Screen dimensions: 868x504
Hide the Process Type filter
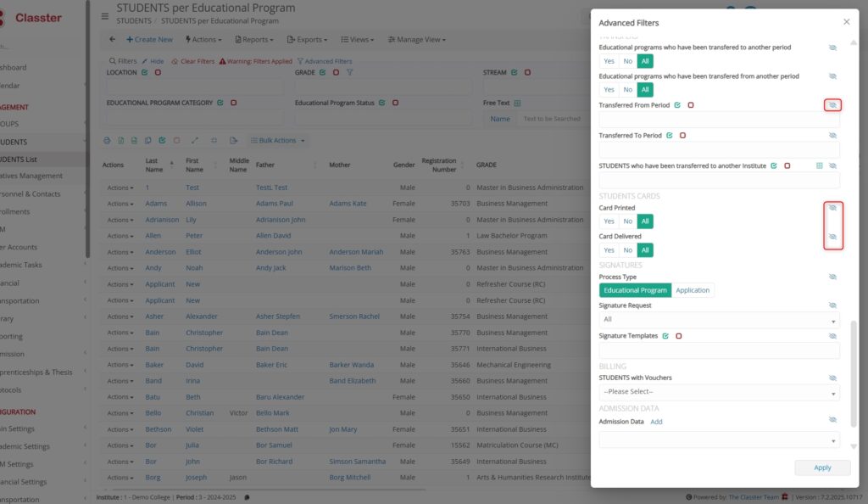pos(832,277)
